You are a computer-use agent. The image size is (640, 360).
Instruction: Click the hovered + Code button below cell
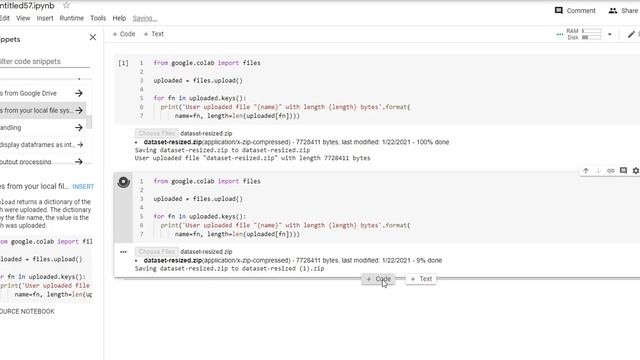(378, 279)
